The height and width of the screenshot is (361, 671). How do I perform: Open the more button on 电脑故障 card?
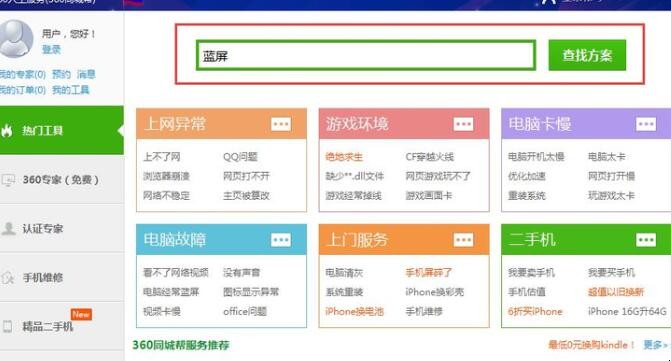coord(281,240)
